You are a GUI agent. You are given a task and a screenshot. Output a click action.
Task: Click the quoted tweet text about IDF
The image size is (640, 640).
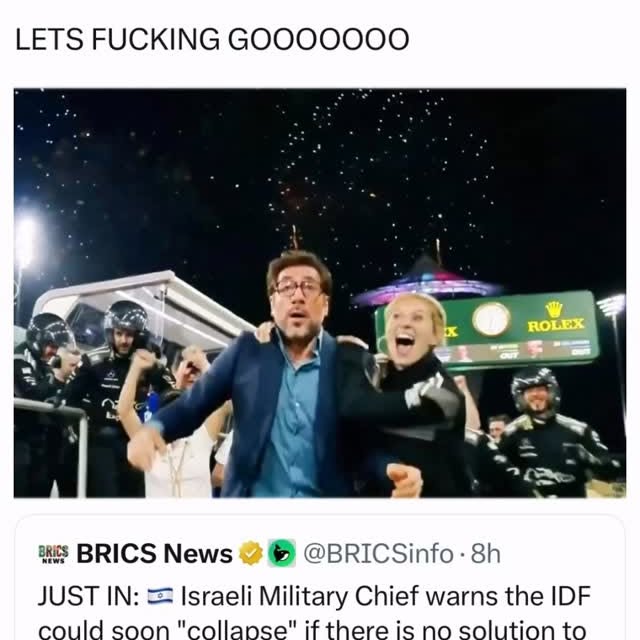click(x=320, y=612)
